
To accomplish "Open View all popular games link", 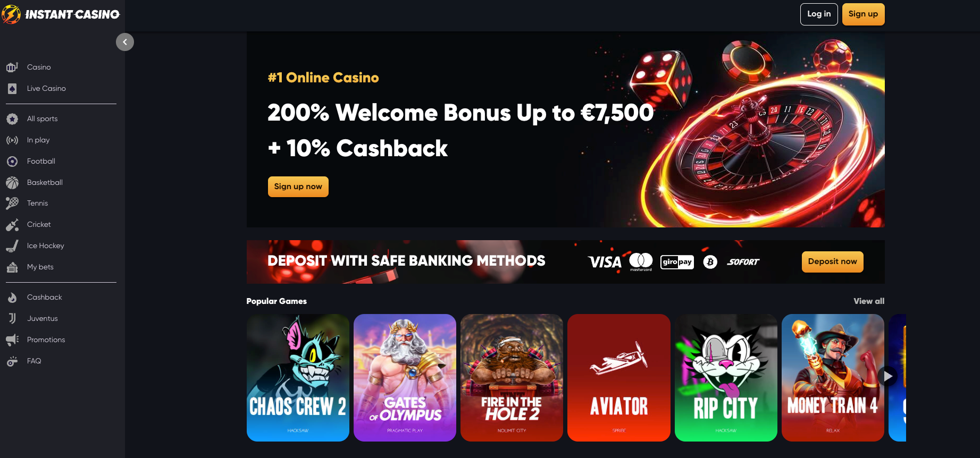I will tap(869, 301).
